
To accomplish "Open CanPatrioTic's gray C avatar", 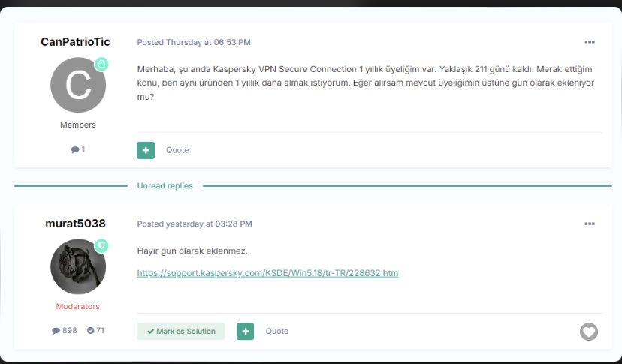I will point(78,85).
